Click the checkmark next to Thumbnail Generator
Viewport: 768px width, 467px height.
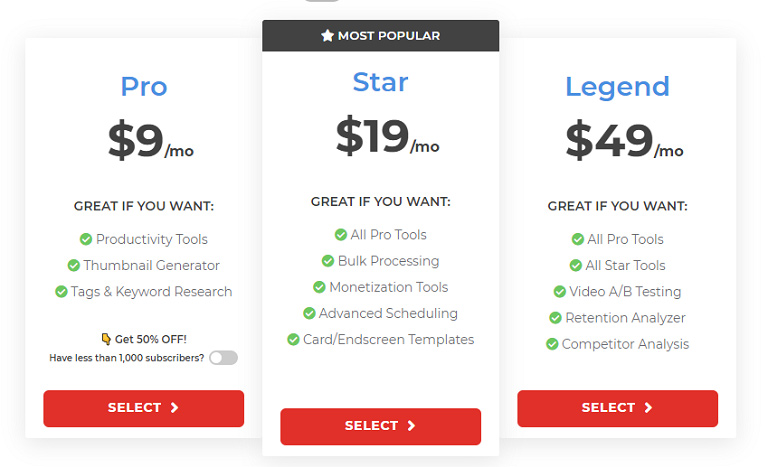(73, 266)
